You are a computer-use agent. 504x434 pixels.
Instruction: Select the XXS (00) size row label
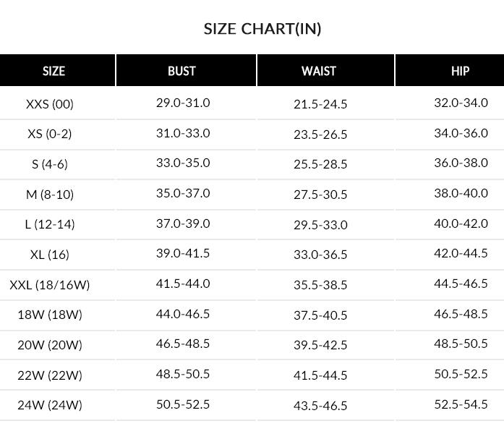50,104
